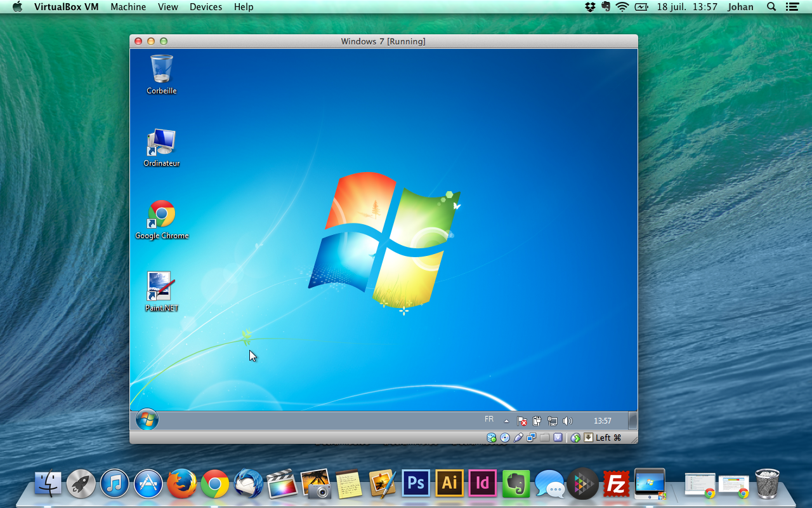Show hidden tray icons arrow
The height and width of the screenshot is (508, 812).
[506, 421]
